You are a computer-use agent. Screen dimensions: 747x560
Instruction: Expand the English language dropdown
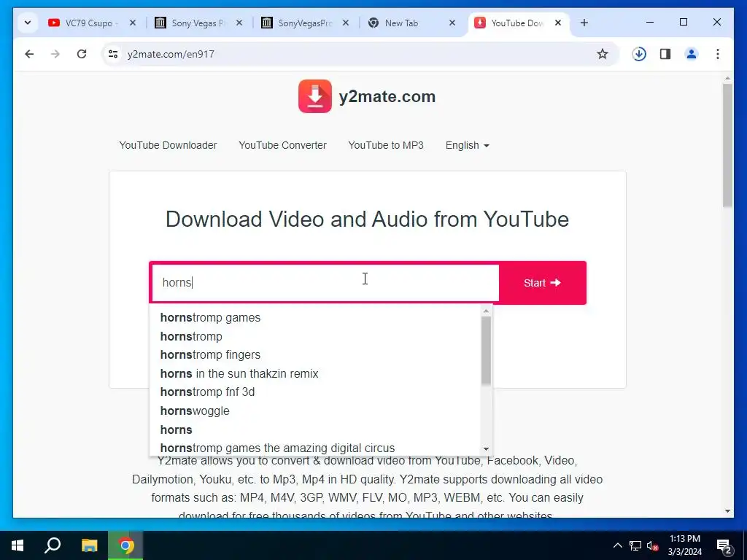click(x=467, y=145)
